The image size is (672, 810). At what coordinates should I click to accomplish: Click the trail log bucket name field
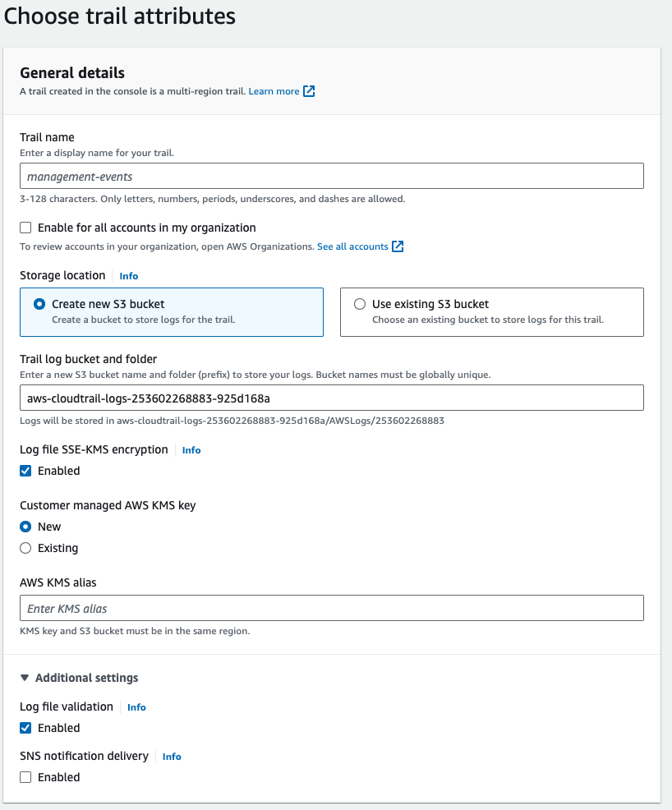click(x=332, y=397)
